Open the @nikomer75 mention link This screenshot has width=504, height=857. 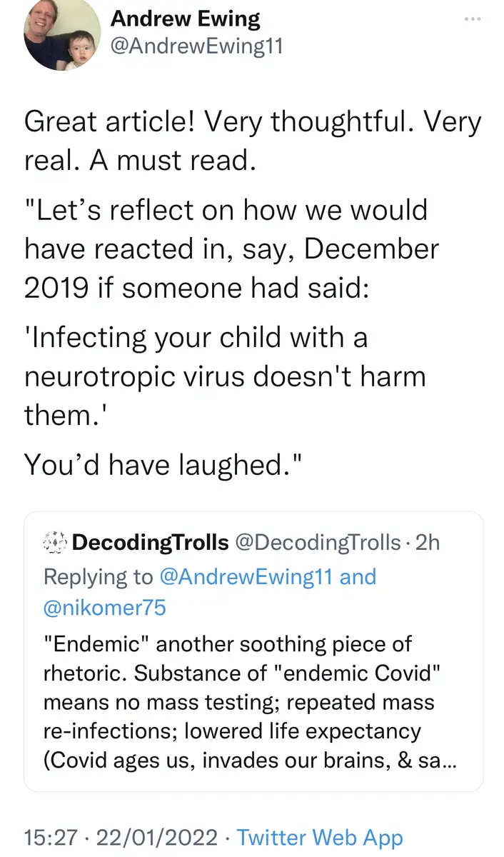tap(105, 608)
